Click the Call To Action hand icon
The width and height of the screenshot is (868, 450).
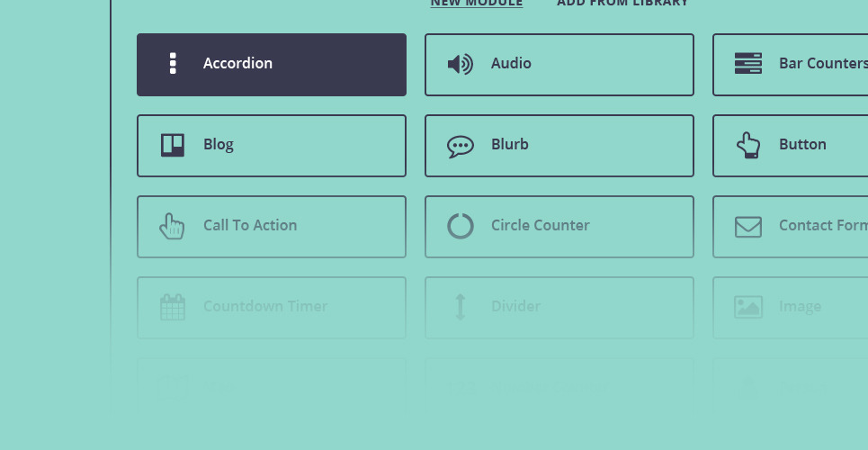point(172,226)
